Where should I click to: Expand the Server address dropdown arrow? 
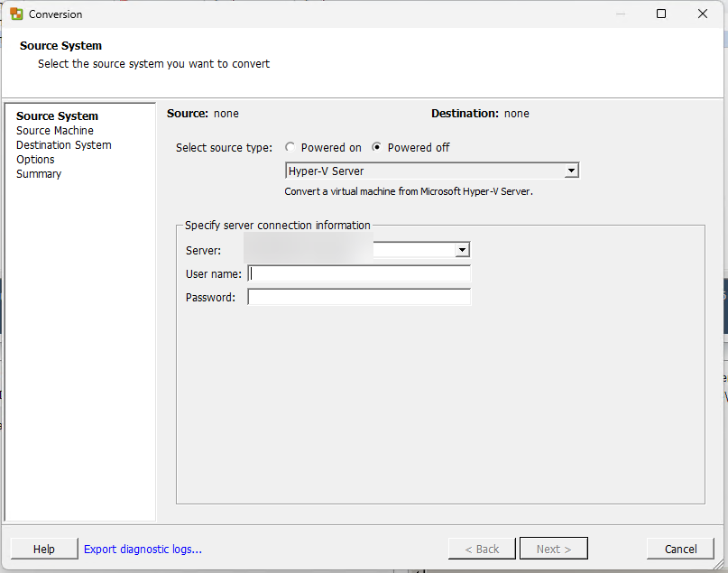point(462,250)
